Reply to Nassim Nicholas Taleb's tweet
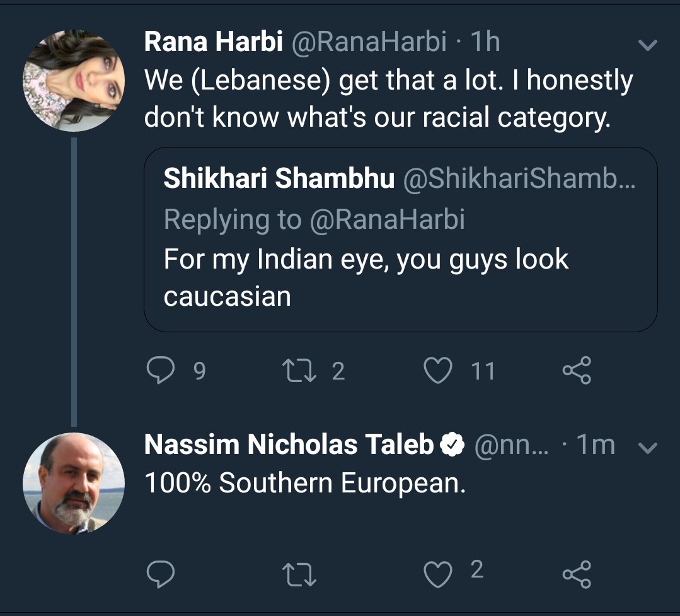 (x=160, y=574)
